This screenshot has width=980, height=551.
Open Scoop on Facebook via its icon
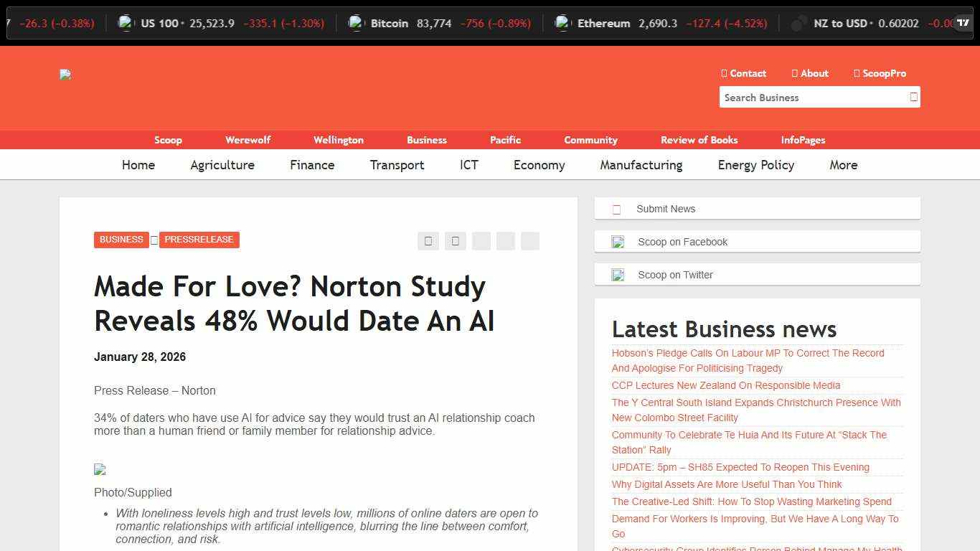click(618, 242)
